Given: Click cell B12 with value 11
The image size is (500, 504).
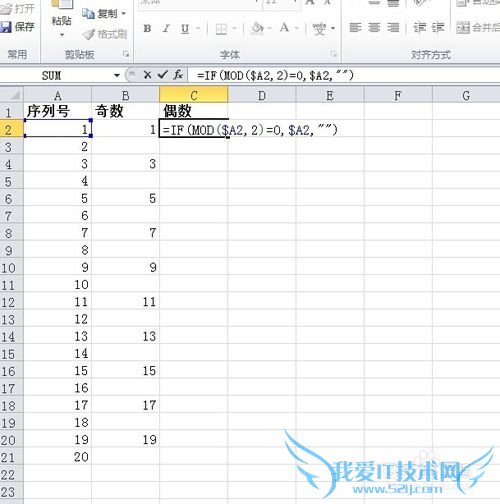Looking at the screenshot, I should tap(126, 302).
